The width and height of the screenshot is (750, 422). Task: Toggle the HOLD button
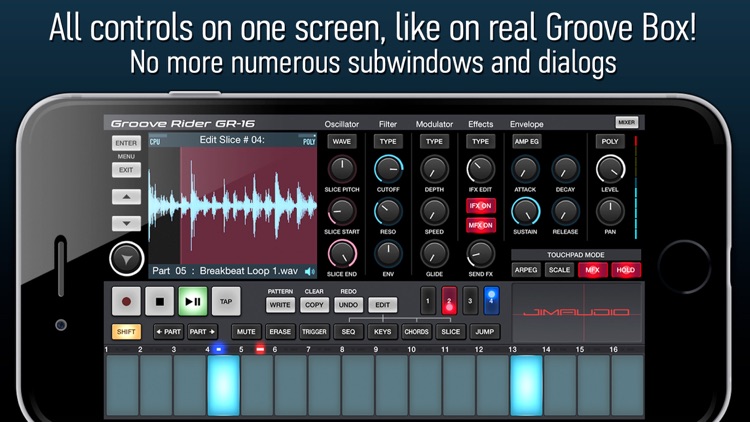tap(626, 270)
